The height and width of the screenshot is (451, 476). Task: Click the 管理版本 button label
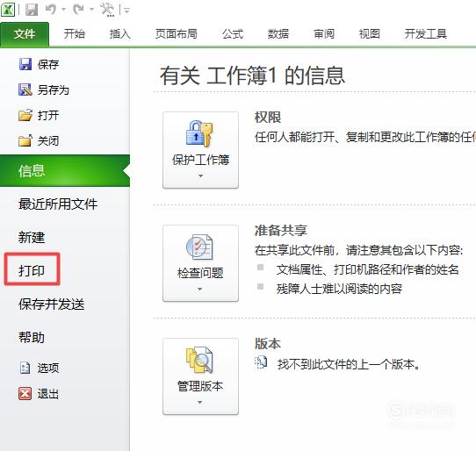pyautogui.click(x=200, y=386)
